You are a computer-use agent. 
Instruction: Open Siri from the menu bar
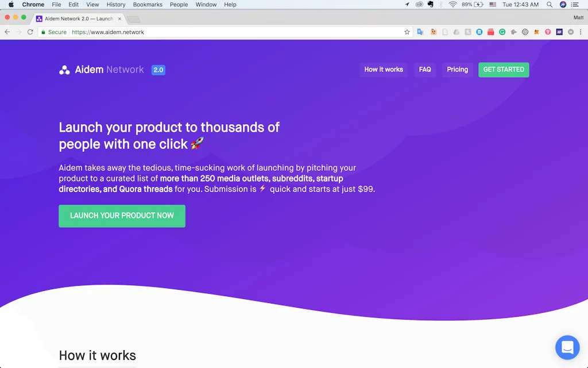coord(563,5)
